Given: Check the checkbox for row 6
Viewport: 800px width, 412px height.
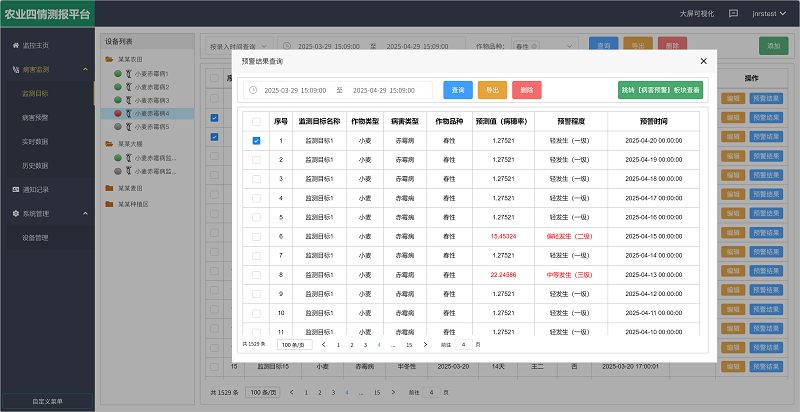Looking at the screenshot, I should click(x=256, y=236).
